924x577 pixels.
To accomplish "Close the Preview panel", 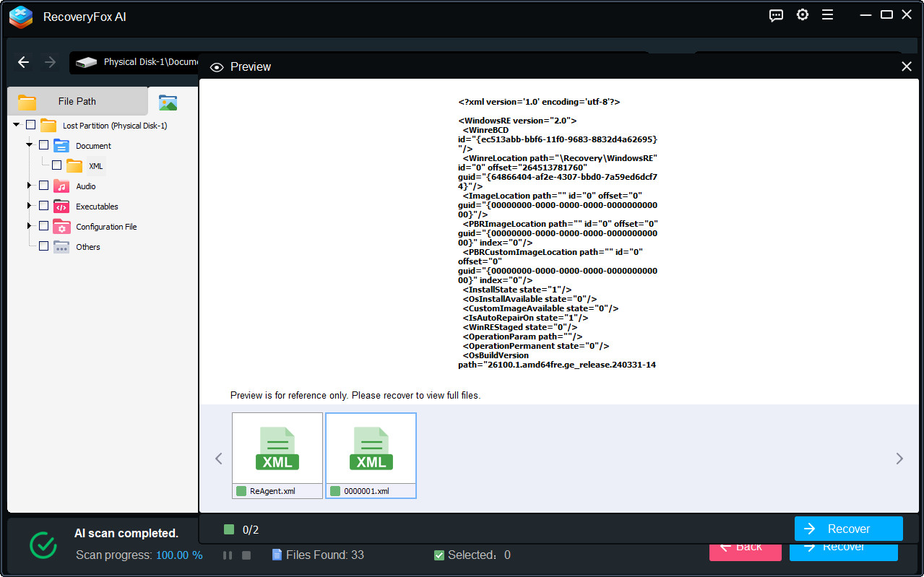I will tap(907, 66).
